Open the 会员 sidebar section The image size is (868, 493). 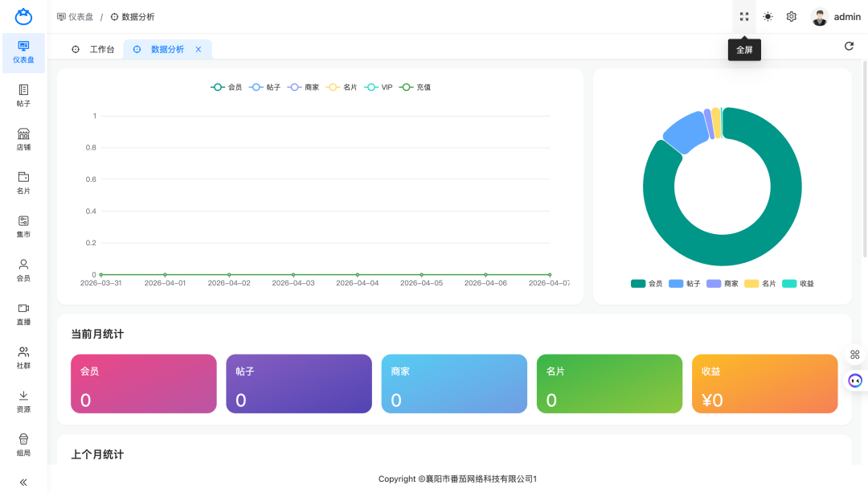click(x=23, y=271)
